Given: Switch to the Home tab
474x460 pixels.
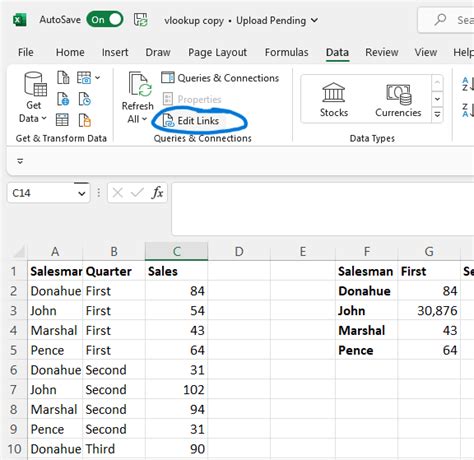Looking at the screenshot, I should point(70,52).
